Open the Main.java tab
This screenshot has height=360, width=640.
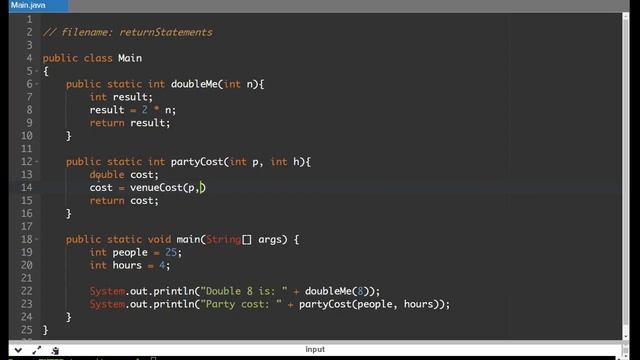click(38, 6)
